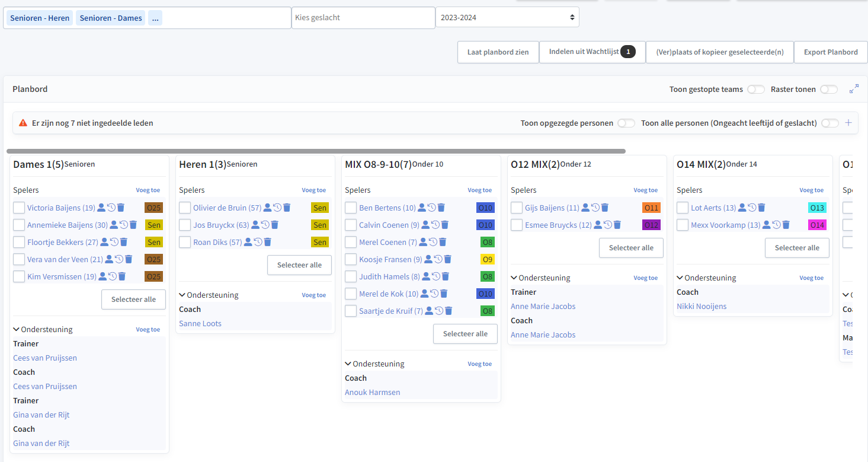This screenshot has width=868, height=462.
Task: Click the O25 color badge for Victoria Baijens
Action: pos(153,208)
